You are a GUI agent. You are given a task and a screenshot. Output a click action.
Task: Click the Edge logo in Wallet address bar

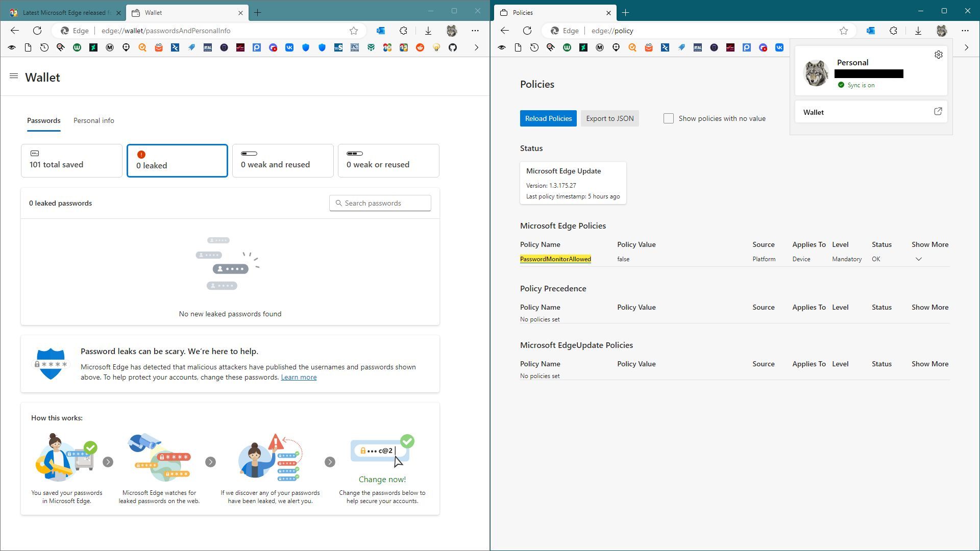point(65,31)
